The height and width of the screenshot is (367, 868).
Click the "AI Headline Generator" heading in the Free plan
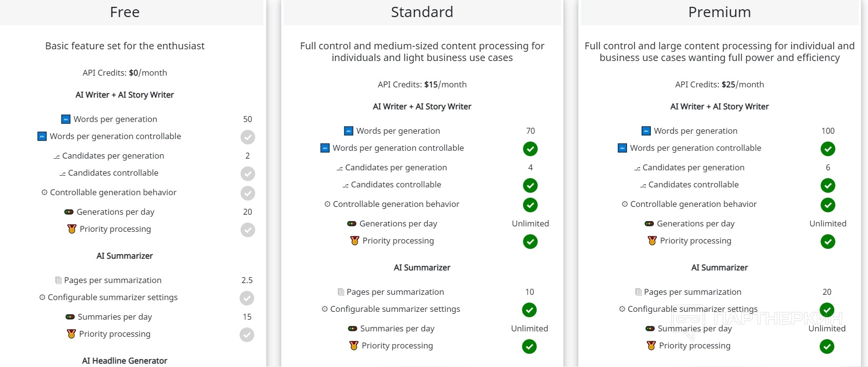coord(124,361)
